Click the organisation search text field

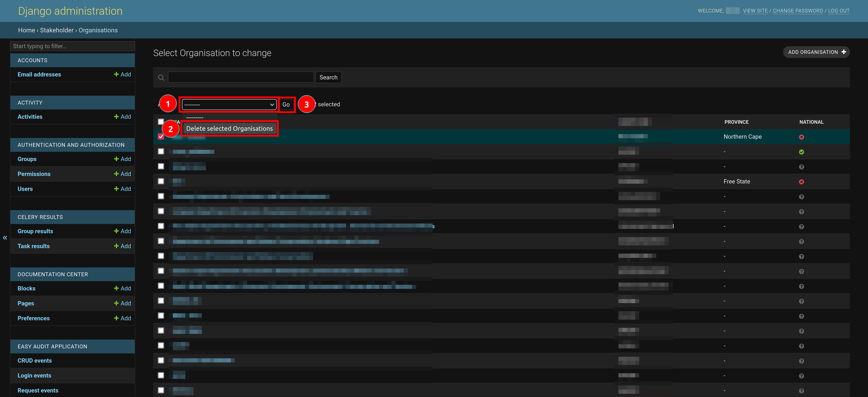coord(241,78)
